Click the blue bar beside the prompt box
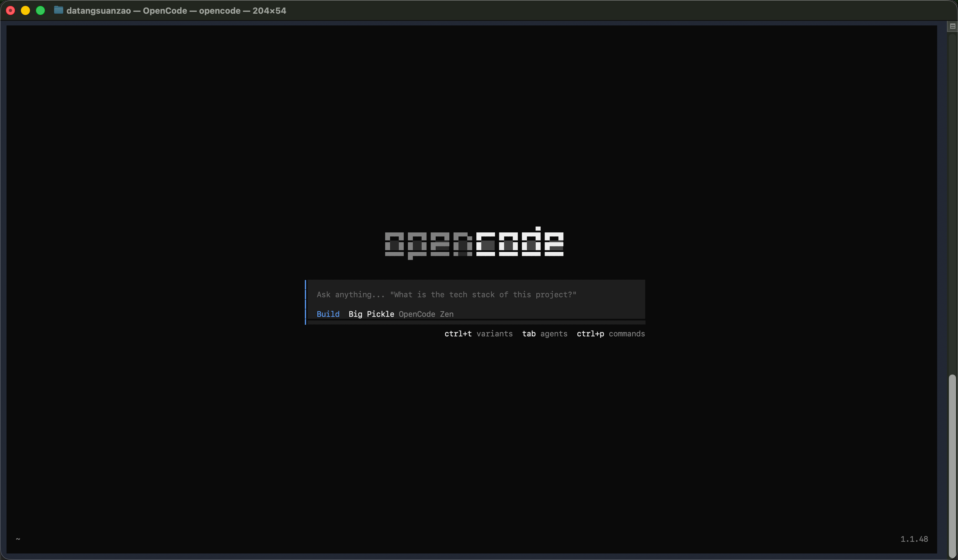 point(305,302)
